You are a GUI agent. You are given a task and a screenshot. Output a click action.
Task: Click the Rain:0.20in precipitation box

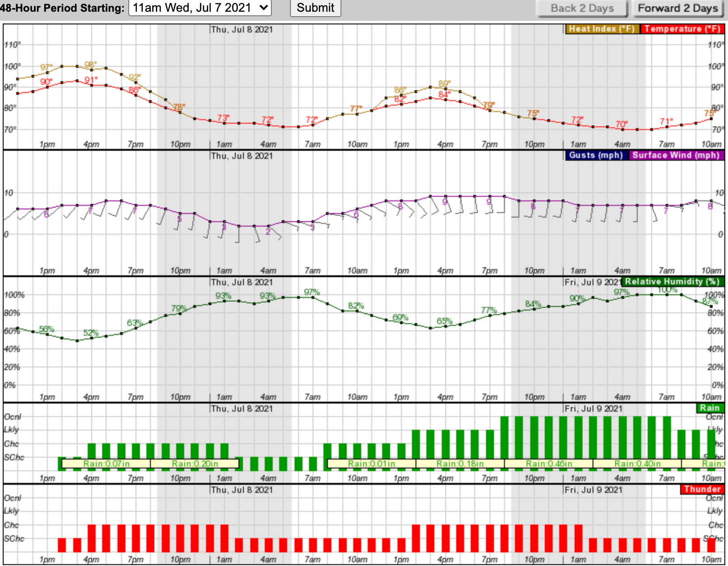(195, 464)
